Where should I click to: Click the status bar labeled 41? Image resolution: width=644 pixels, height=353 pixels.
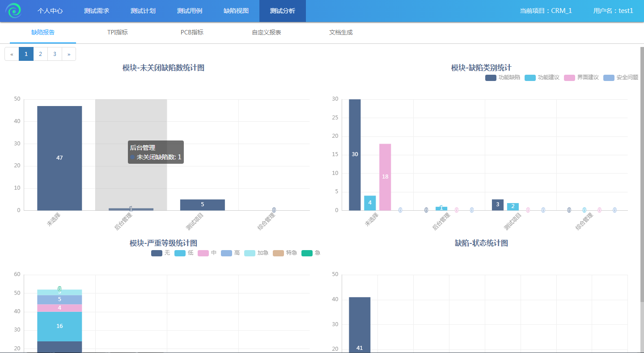pos(360,325)
